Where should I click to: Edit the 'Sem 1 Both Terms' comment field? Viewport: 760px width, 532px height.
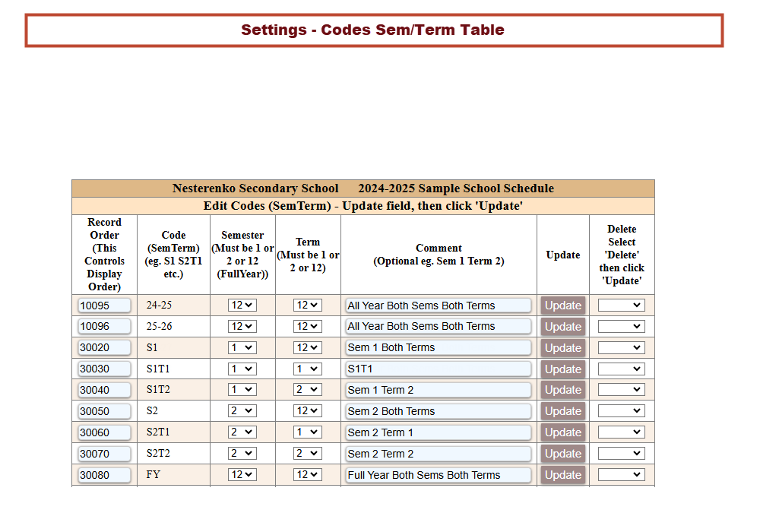click(438, 347)
